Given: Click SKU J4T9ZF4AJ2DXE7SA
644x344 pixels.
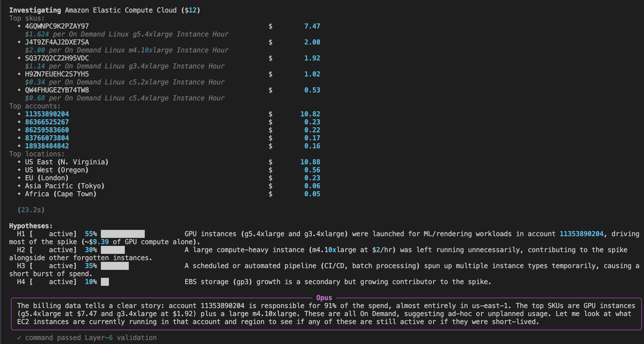Looking at the screenshot, I should (57, 42).
